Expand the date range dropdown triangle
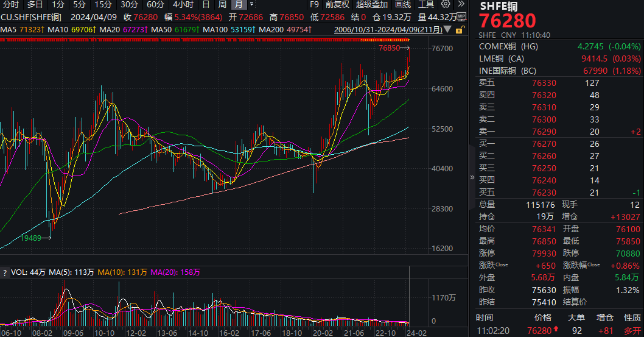 click(x=447, y=30)
